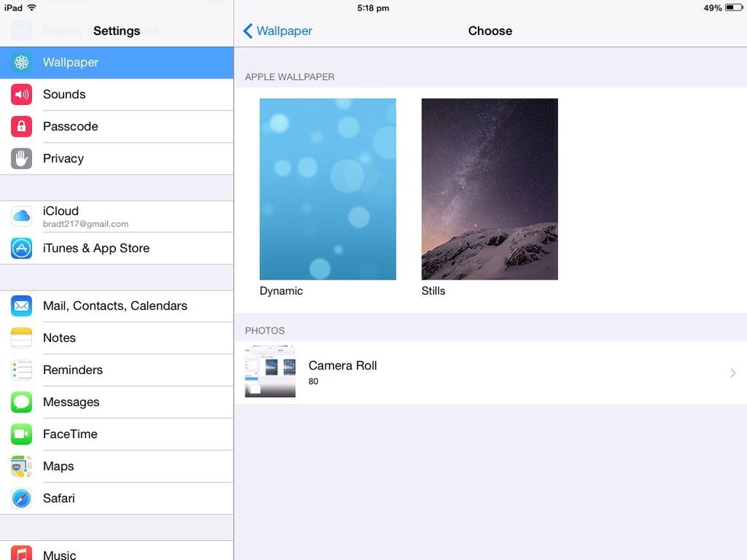The image size is (747, 560).
Task: Click the Sounds speaker icon
Action: tap(21, 94)
